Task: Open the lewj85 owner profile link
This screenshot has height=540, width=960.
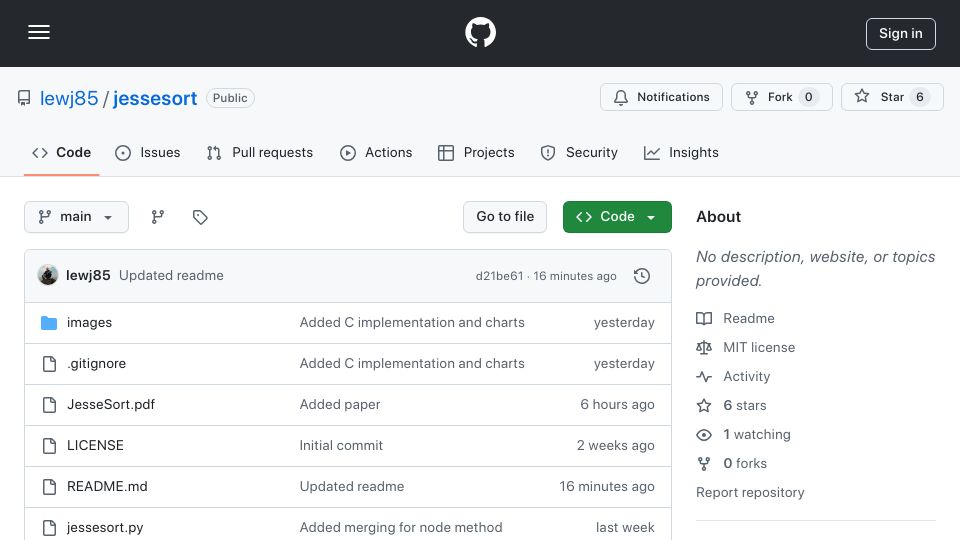Action: (x=69, y=98)
